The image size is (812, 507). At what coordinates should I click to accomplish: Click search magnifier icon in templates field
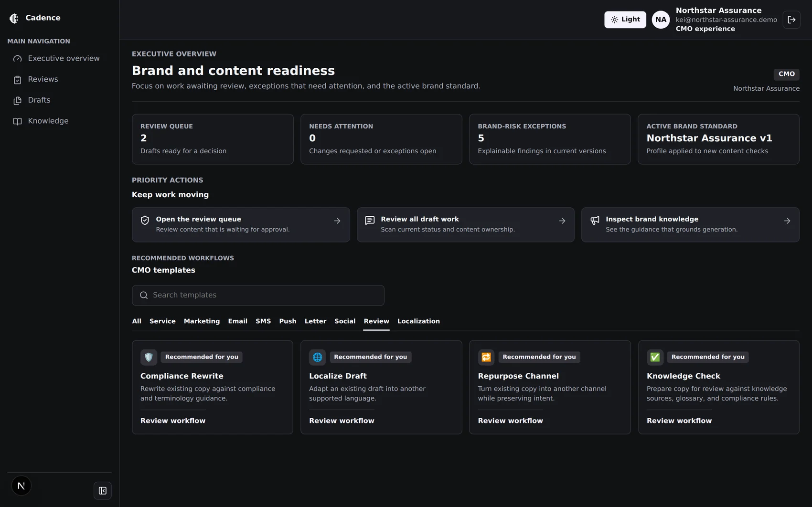click(x=143, y=296)
